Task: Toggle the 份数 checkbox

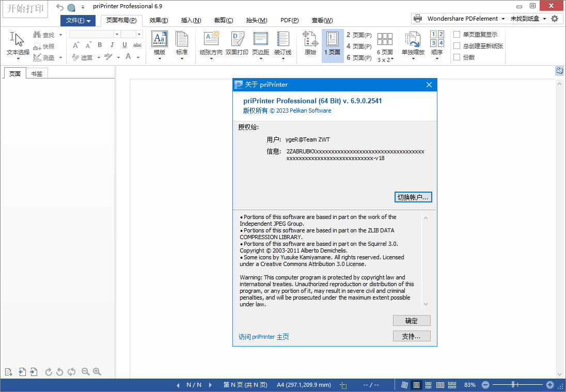Action: (x=457, y=57)
